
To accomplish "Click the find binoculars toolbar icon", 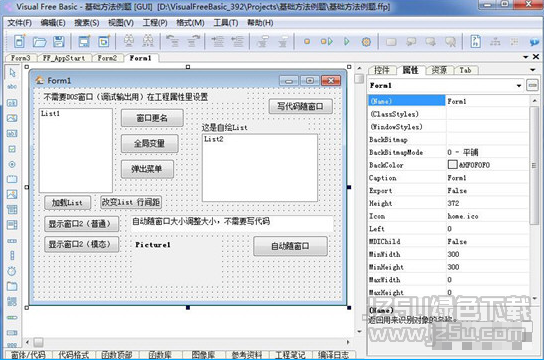I will 129,41.
